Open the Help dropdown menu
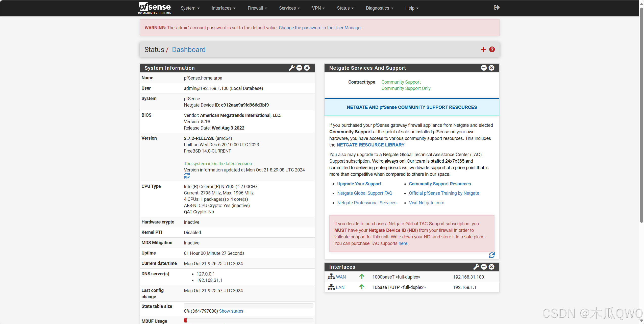The image size is (644, 324). click(412, 8)
